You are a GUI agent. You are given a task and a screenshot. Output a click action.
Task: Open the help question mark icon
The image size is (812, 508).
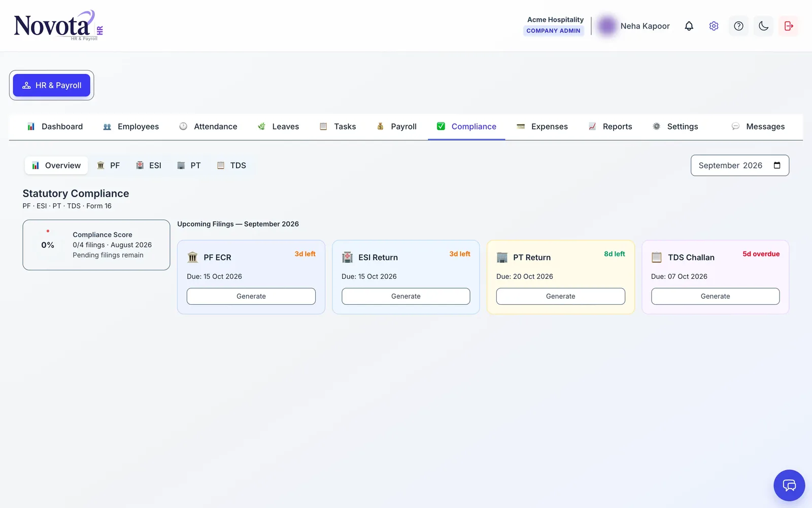738,26
